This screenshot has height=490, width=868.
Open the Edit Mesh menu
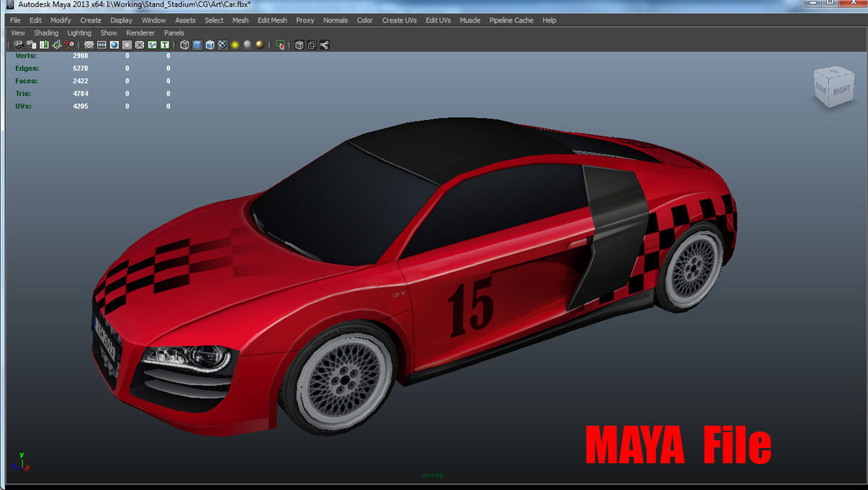272,20
